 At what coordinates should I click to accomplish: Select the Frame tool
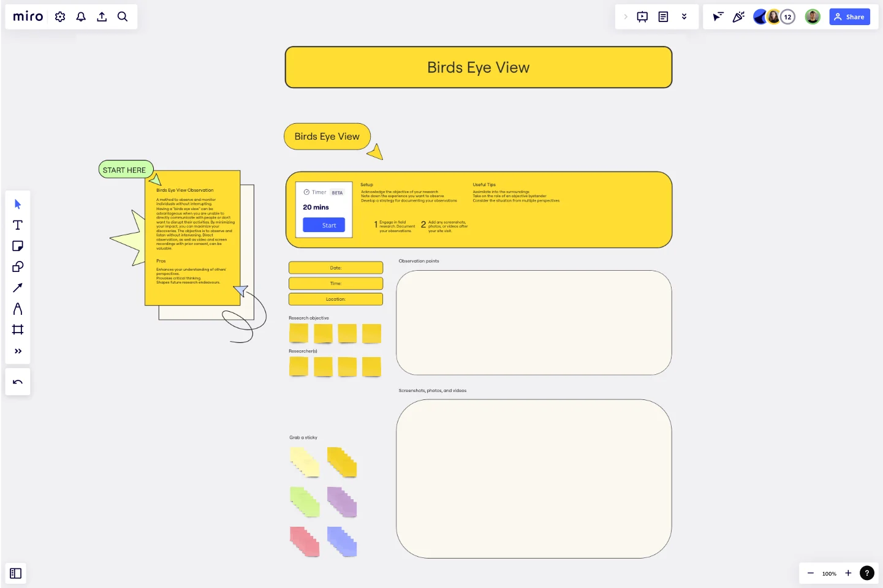[x=18, y=330]
